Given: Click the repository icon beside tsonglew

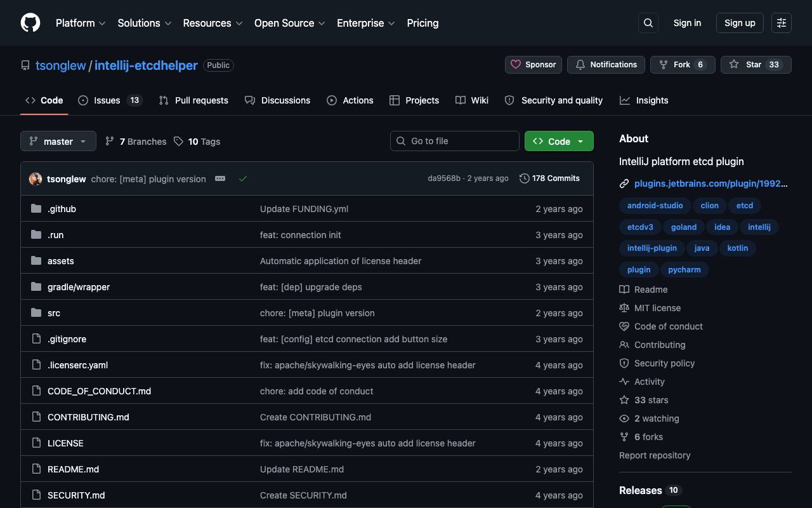Looking at the screenshot, I should (25, 65).
